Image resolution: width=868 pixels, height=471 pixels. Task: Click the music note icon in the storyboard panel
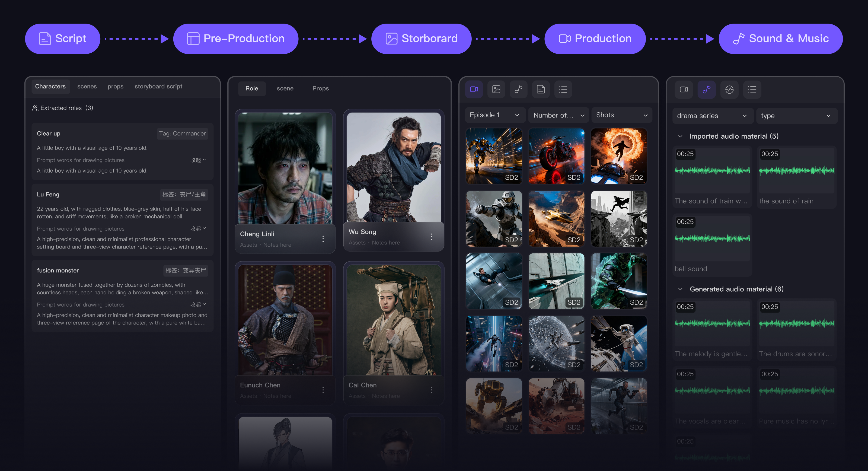coord(518,89)
